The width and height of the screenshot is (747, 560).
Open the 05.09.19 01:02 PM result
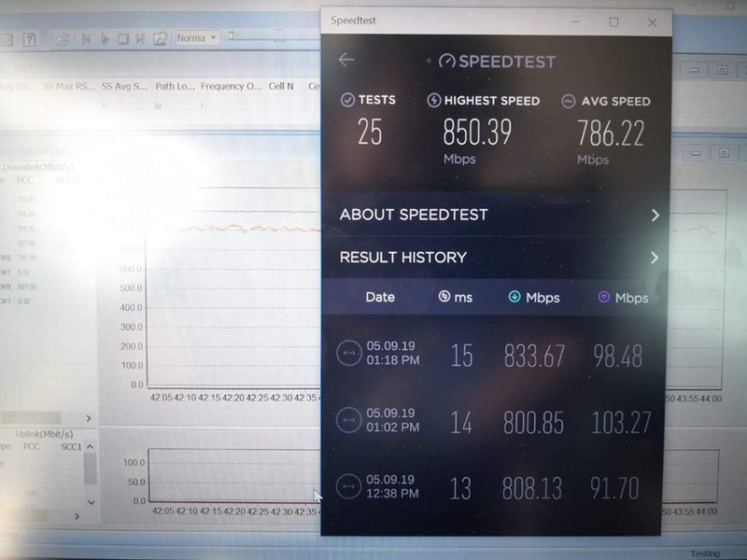(493, 422)
